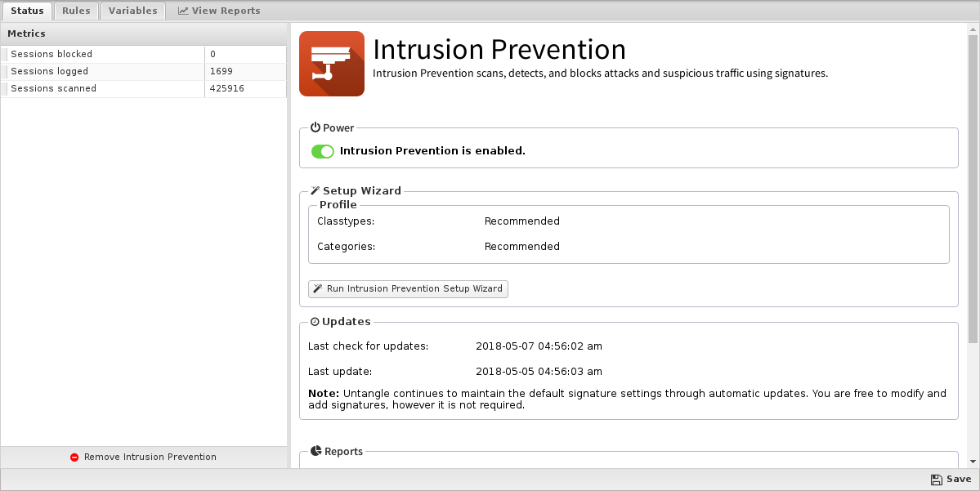Click the Power section icon
This screenshot has height=491, width=980.
coord(315,127)
